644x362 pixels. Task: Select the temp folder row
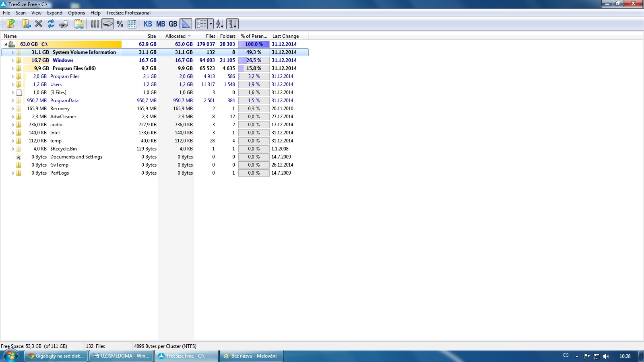pos(155,141)
